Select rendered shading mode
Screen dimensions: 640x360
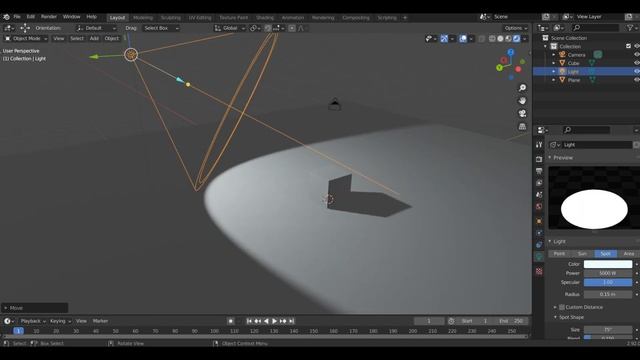tap(516, 39)
